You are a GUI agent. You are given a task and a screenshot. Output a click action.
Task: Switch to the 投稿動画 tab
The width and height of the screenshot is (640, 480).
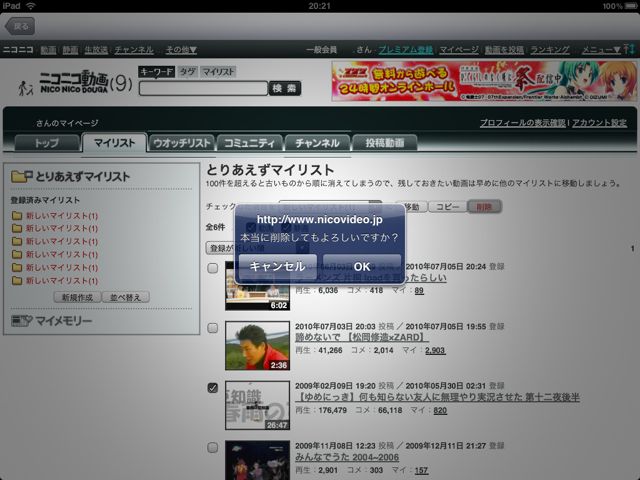(385, 143)
